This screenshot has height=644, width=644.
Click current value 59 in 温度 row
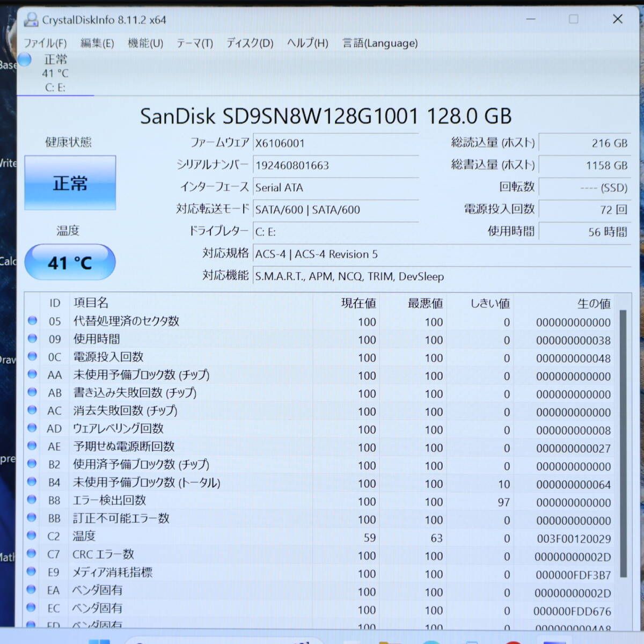(x=369, y=538)
